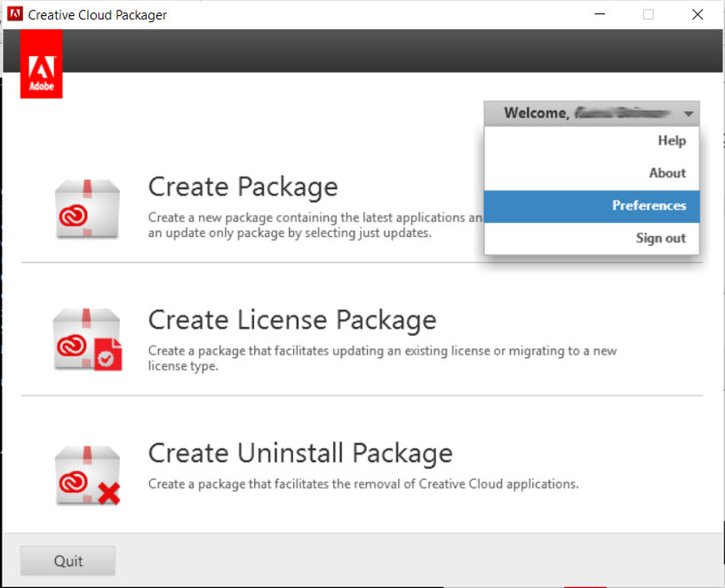Click the Create License Package icon

[x=86, y=338]
